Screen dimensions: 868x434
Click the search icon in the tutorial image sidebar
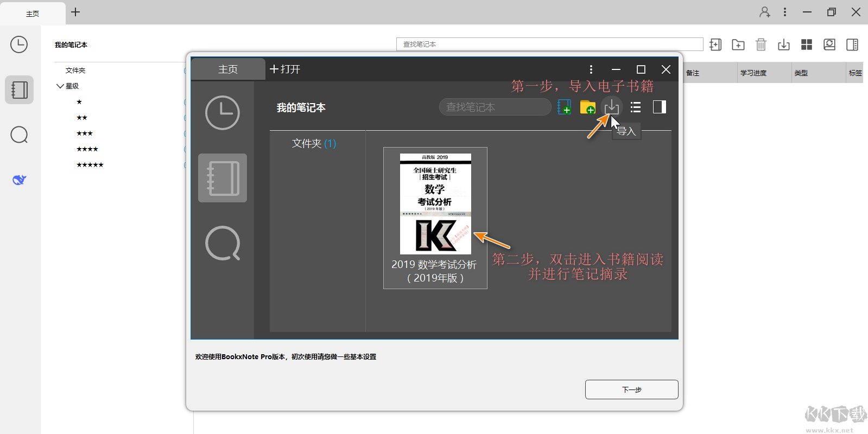223,243
